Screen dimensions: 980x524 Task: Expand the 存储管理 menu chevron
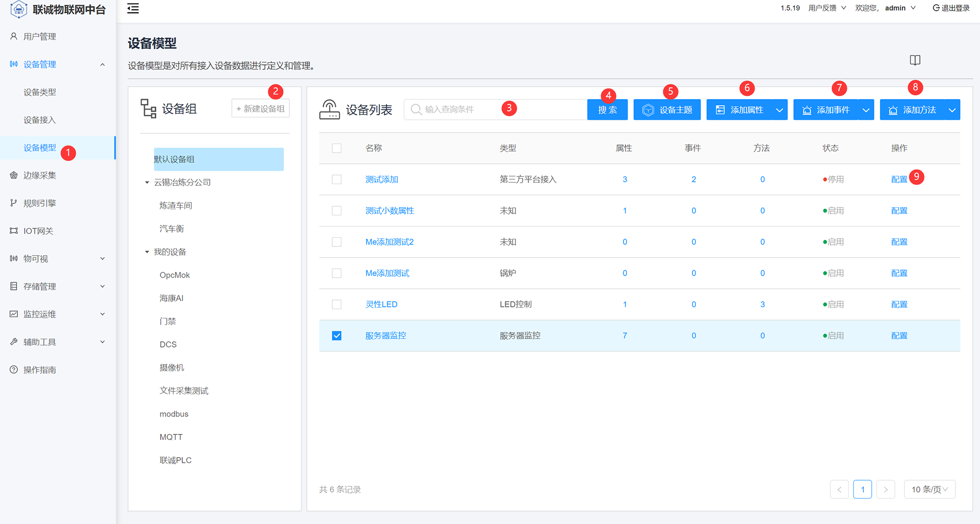coord(103,286)
